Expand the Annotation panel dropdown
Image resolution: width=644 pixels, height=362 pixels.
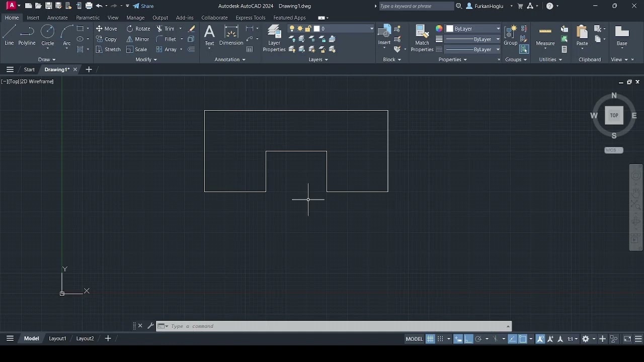(x=230, y=59)
